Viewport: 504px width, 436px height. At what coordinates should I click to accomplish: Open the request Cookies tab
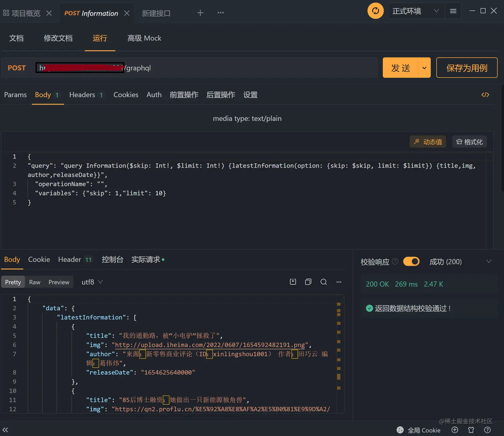(126, 95)
